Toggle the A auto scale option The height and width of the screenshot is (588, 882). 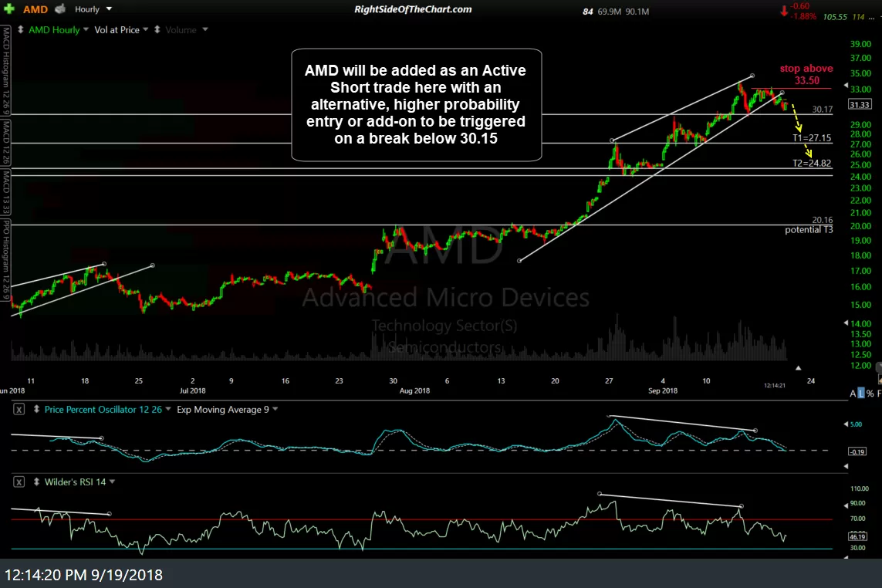click(853, 394)
